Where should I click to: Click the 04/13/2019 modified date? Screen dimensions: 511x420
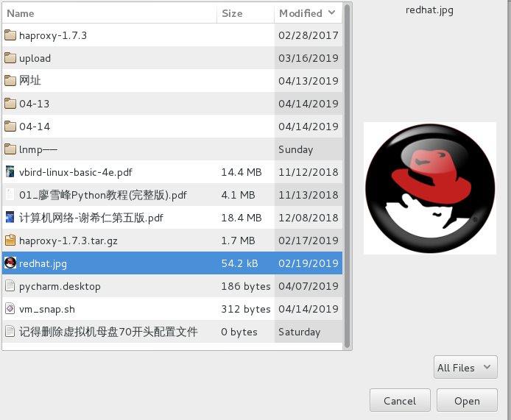click(309, 81)
